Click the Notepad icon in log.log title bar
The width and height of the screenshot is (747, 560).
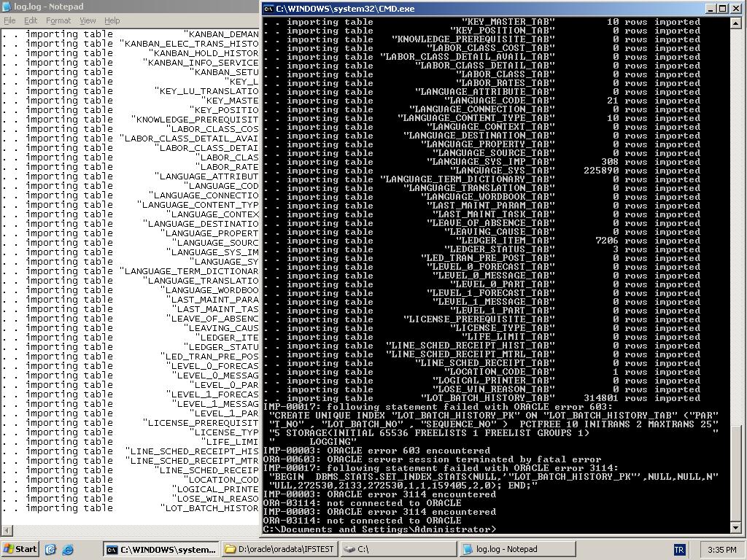[7, 7]
